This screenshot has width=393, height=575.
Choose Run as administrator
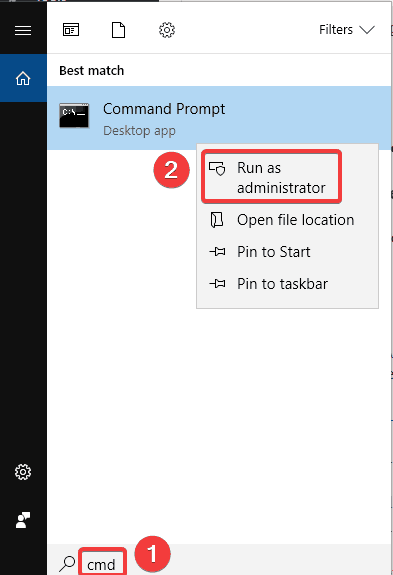point(272,177)
